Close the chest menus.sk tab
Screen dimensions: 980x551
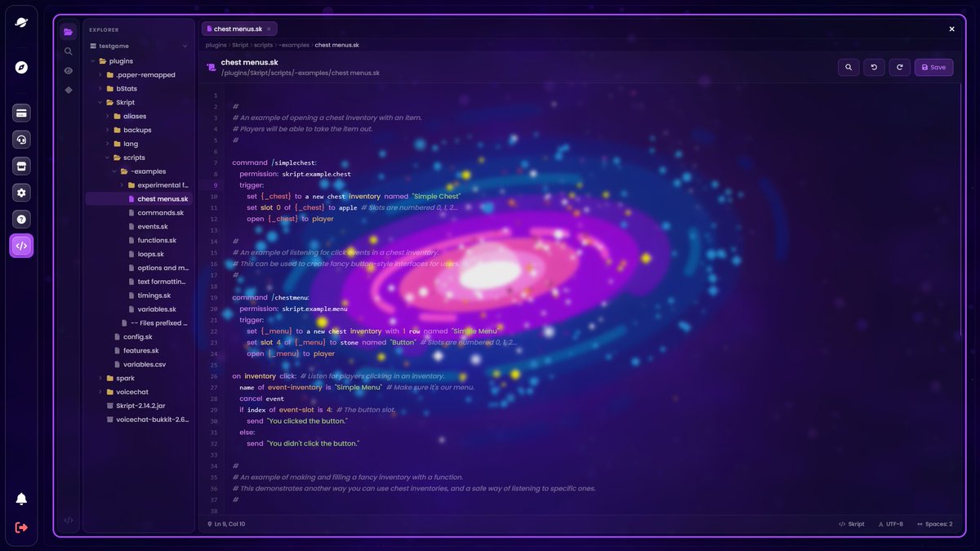(x=269, y=29)
